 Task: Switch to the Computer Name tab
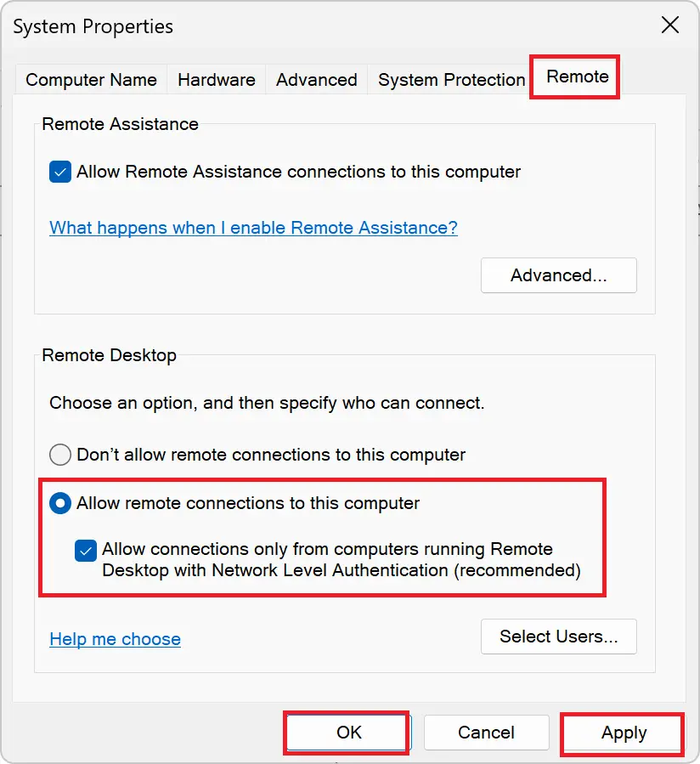91,79
